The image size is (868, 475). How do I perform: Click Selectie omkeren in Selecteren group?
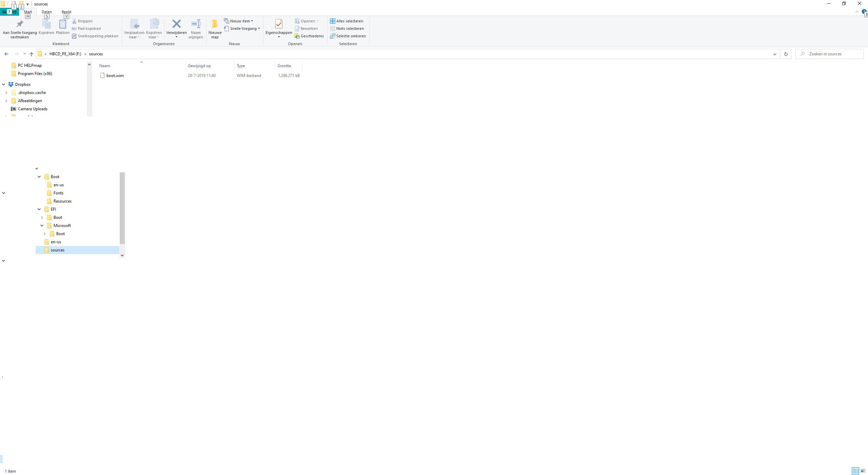(x=348, y=36)
